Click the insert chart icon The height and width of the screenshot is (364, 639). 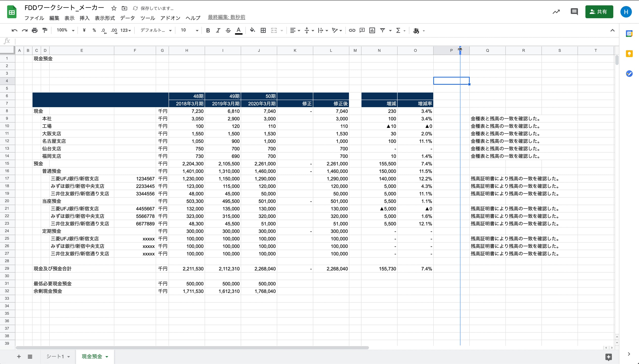(x=372, y=31)
